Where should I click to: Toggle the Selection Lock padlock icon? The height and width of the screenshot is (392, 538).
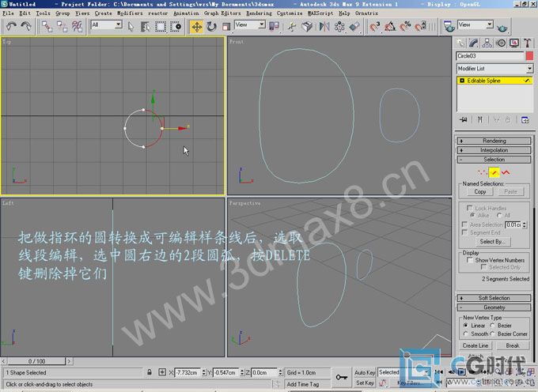pos(150,372)
